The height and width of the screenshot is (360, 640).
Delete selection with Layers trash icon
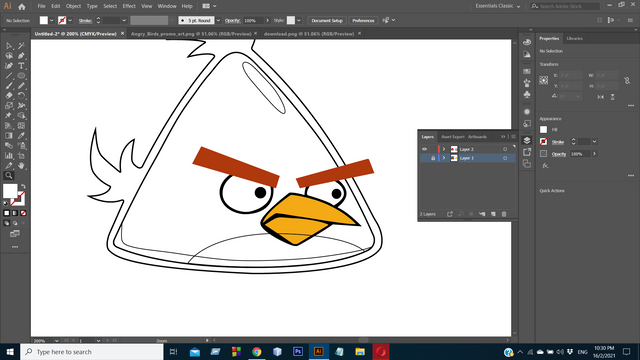(x=504, y=214)
